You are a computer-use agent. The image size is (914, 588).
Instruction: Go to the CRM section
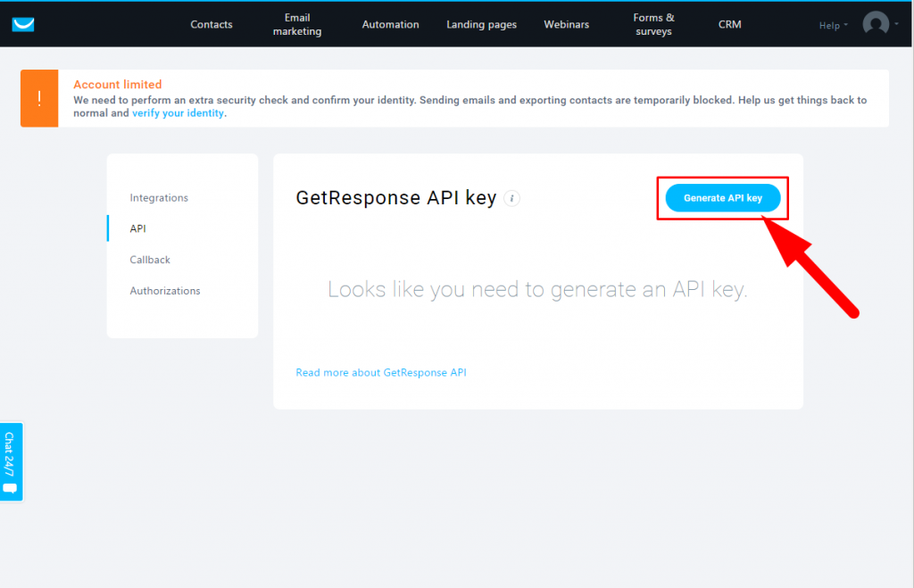point(730,24)
